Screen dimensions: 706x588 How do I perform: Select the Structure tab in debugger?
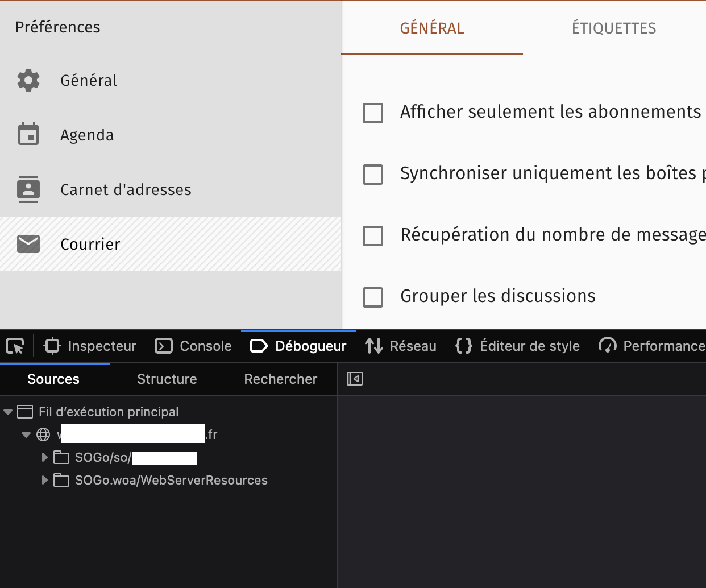(167, 379)
